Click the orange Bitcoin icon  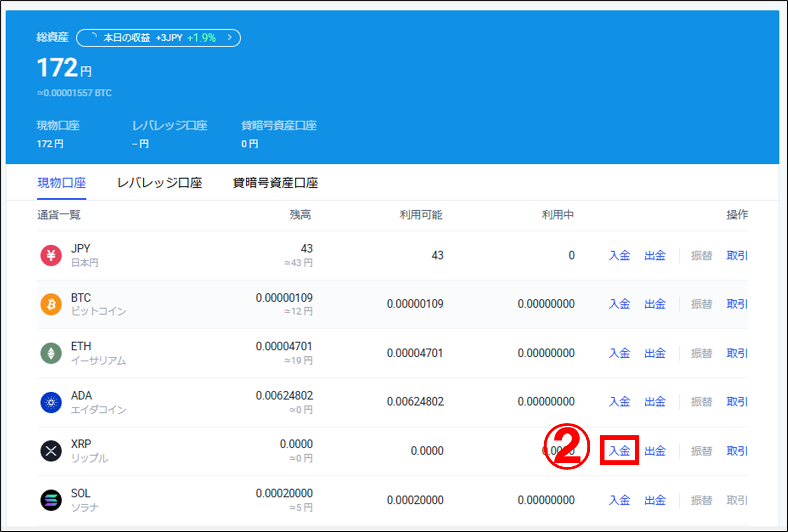[51, 304]
